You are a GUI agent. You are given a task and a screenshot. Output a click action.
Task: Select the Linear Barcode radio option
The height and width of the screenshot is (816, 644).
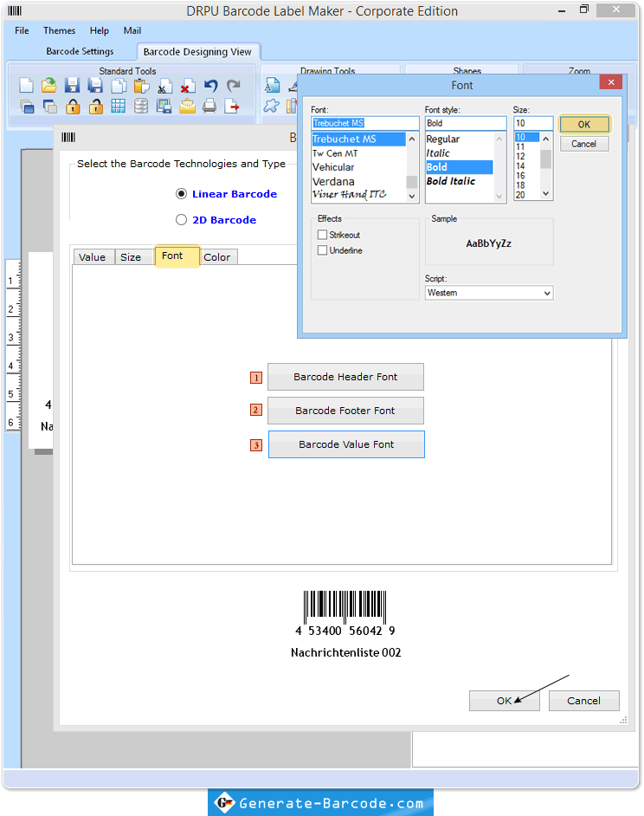(181, 193)
